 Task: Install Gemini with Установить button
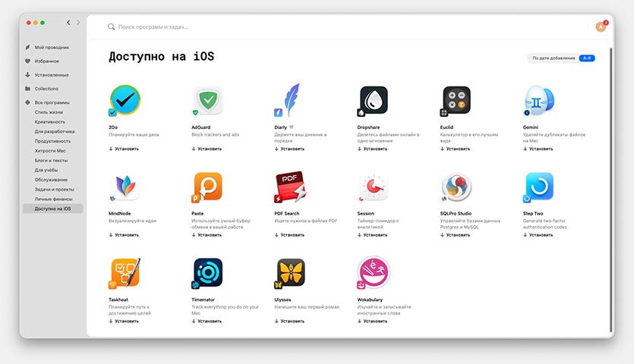(538, 149)
